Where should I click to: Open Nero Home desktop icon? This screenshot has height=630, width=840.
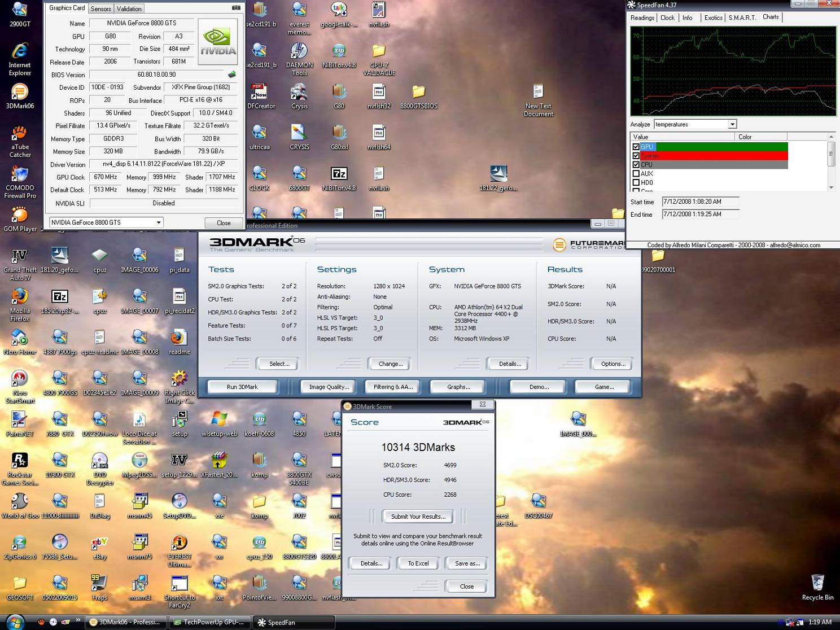pyautogui.click(x=20, y=342)
